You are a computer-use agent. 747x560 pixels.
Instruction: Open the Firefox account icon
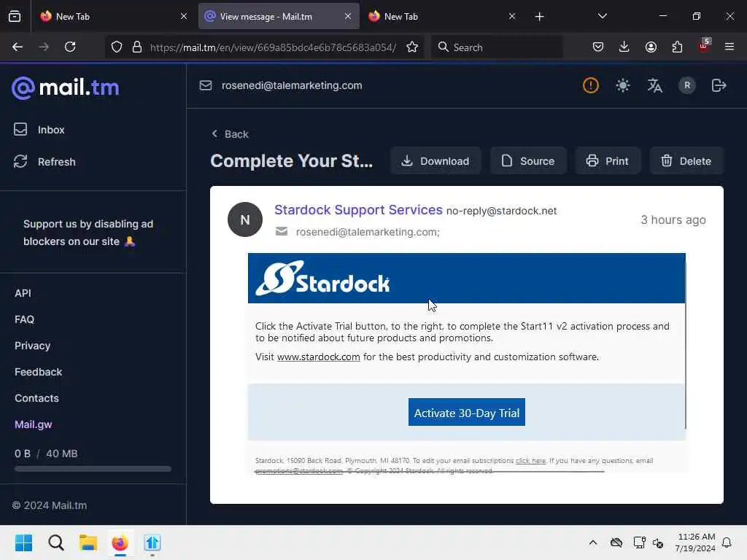point(651,47)
